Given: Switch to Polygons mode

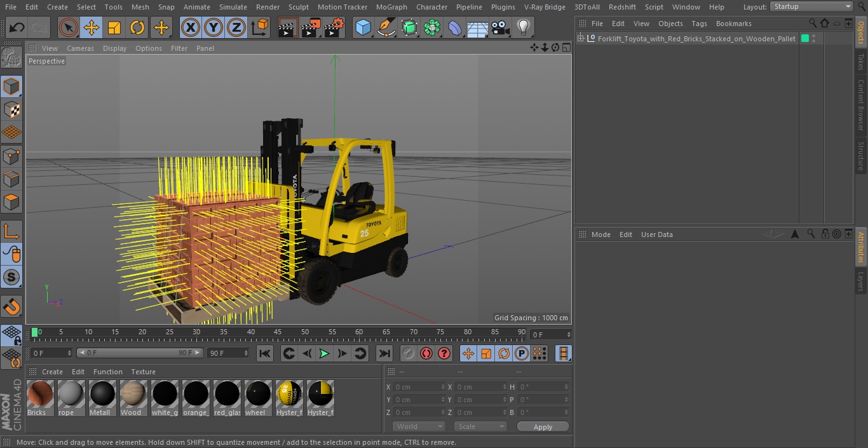Looking at the screenshot, I should [11, 202].
